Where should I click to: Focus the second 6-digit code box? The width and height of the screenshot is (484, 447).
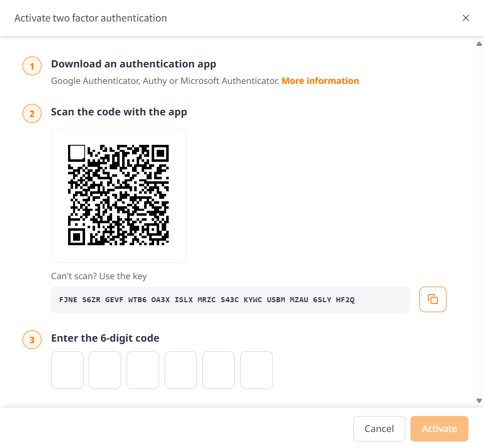click(105, 370)
